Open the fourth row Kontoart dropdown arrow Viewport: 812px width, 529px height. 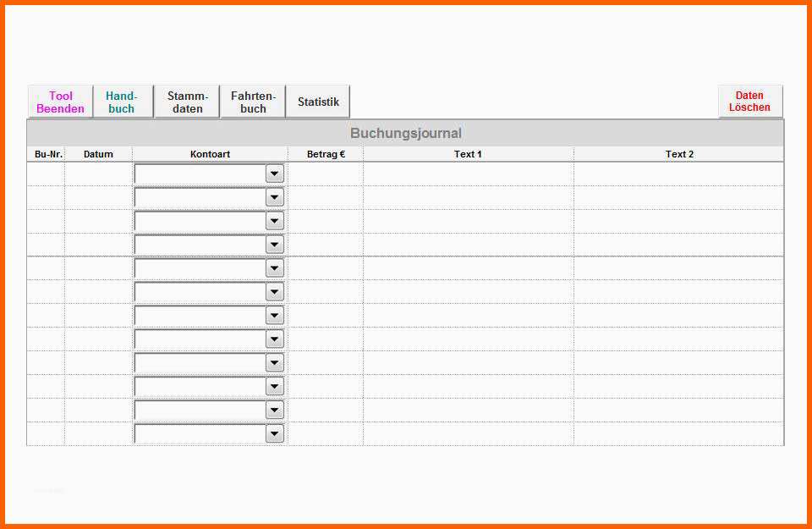point(274,245)
